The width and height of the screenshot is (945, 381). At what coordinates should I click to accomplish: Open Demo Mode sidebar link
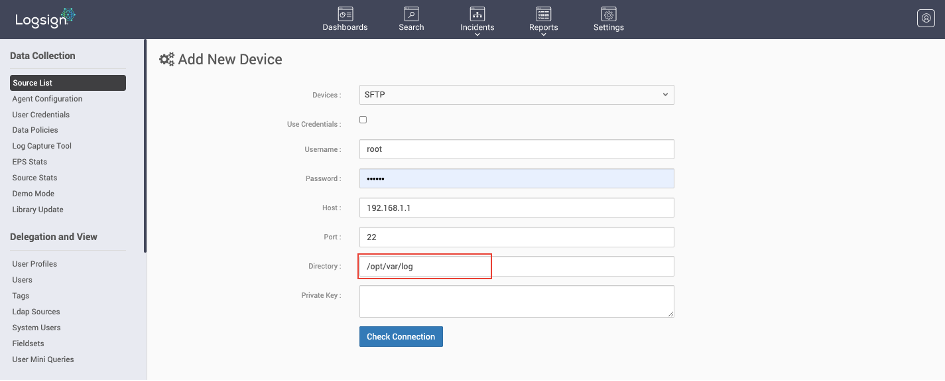point(33,194)
